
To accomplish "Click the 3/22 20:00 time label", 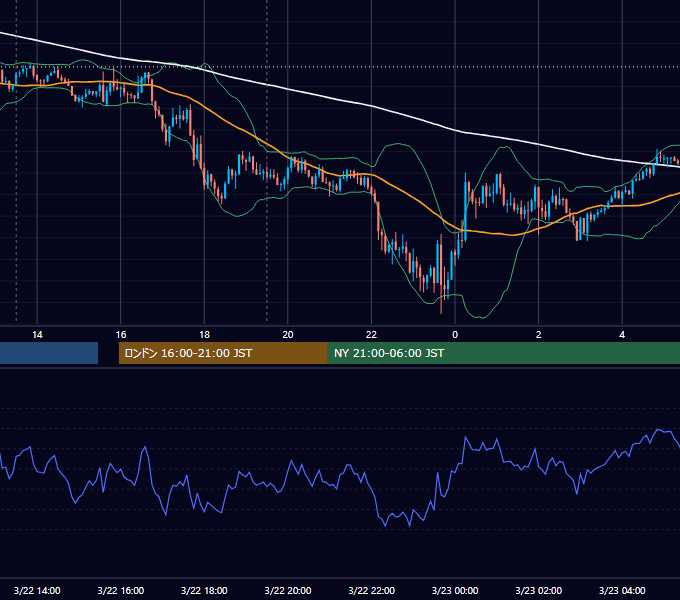I will pyautogui.click(x=288, y=590).
